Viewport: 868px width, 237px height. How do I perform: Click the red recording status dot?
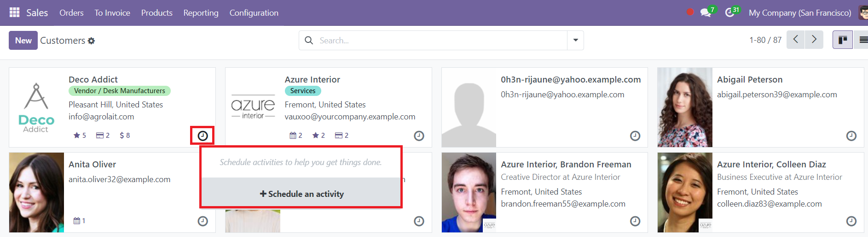690,12
